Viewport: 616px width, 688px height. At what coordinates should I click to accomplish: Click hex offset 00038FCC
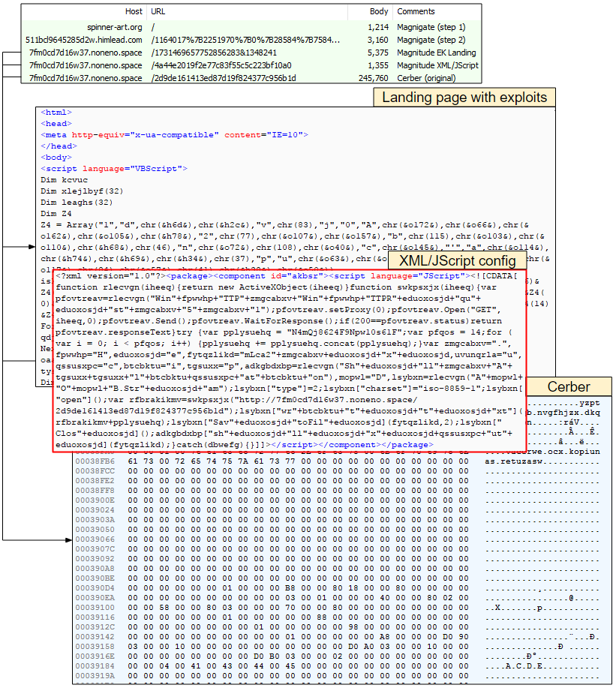pos(95,471)
